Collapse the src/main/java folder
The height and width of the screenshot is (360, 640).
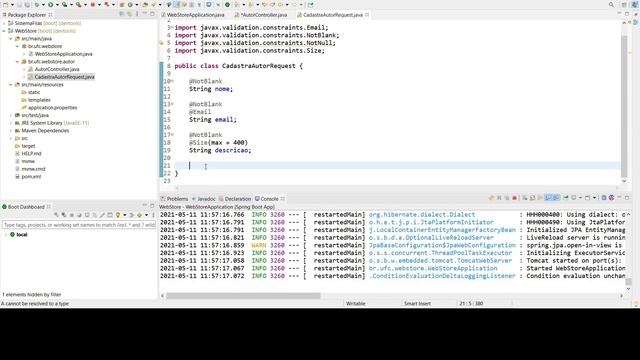[11, 39]
